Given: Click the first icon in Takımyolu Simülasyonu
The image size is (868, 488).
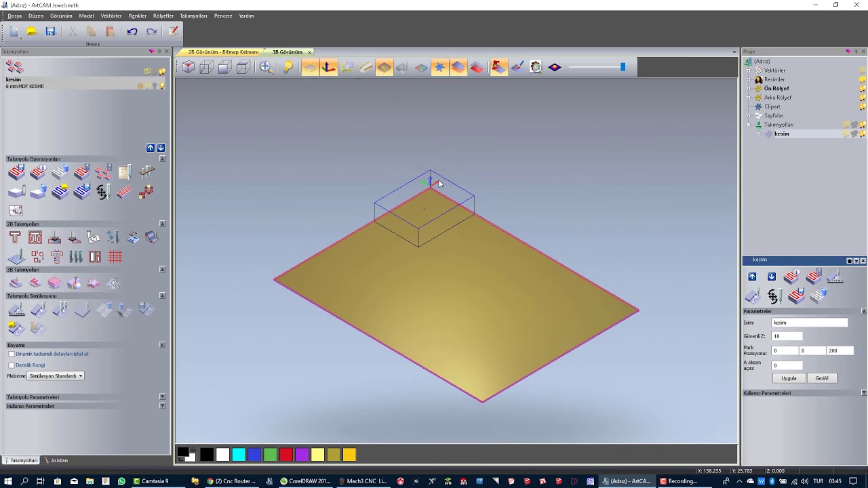Looking at the screenshot, I should 16,310.
